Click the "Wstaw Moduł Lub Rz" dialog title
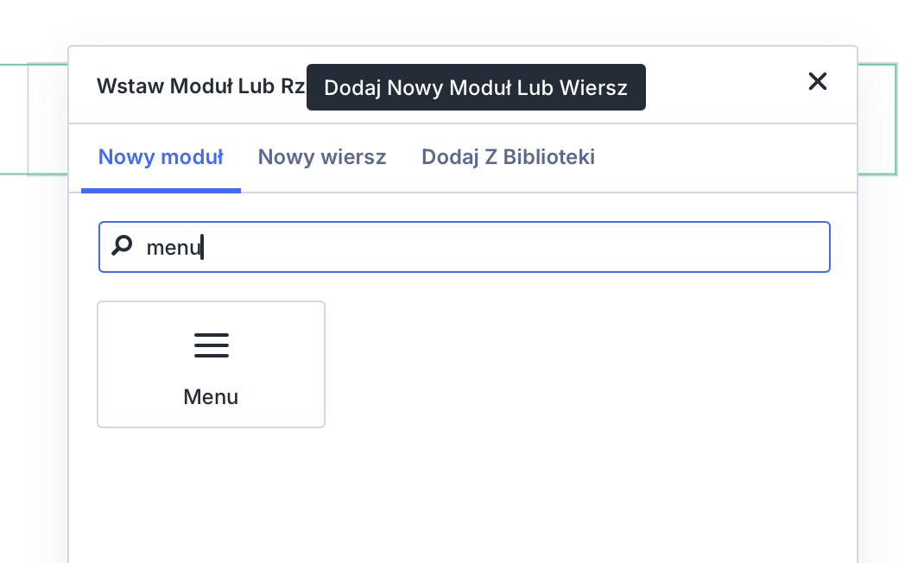924x563 pixels. tap(199, 86)
